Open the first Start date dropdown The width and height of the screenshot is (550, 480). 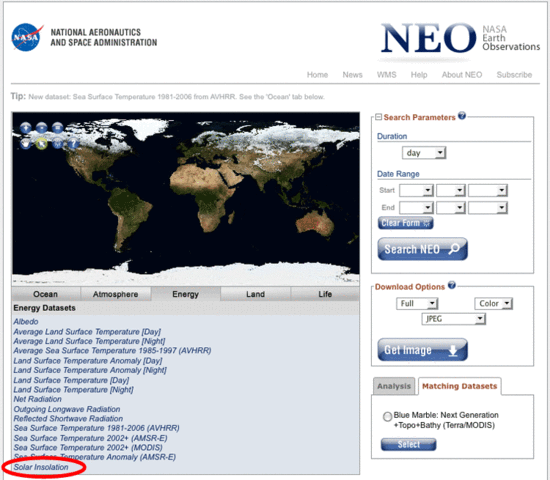coord(416,191)
